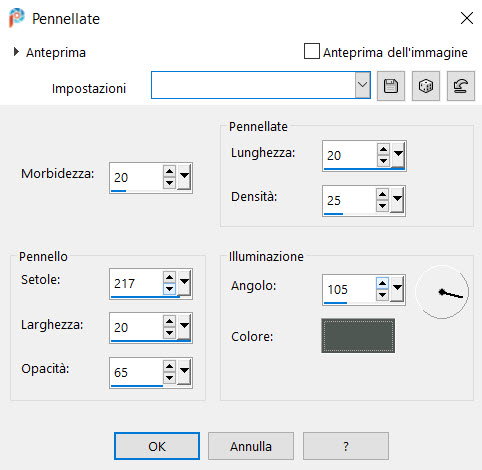Reset settings to default arrow icon
The height and width of the screenshot is (470, 482).
click(x=461, y=86)
